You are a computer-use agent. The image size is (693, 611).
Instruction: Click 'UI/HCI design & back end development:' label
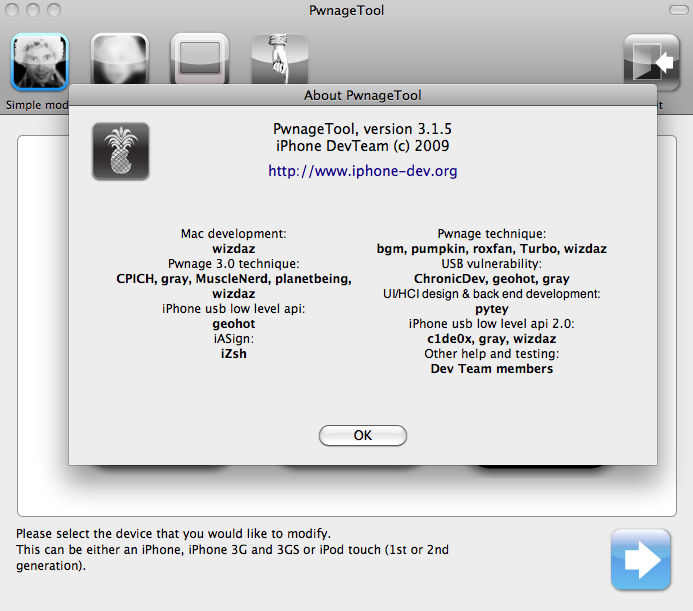coord(491,294)
